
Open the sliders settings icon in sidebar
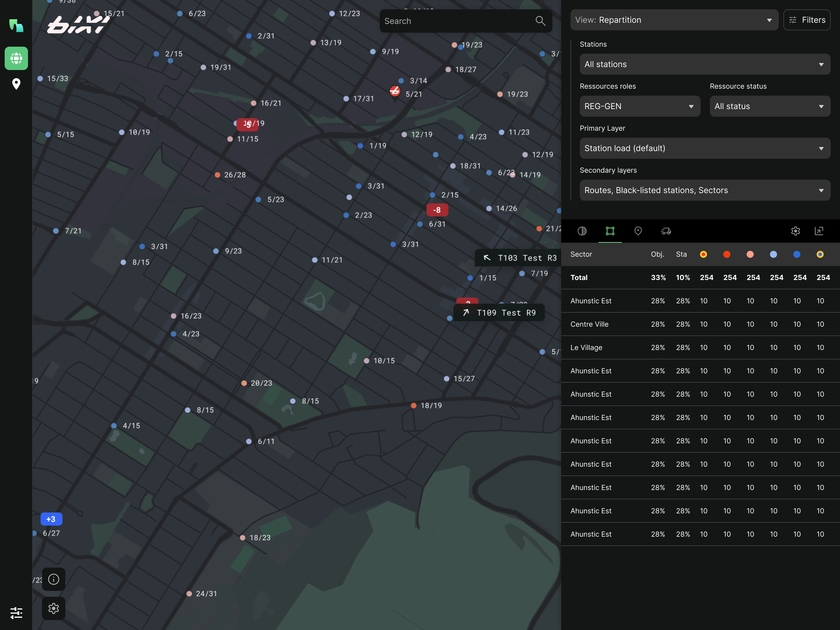pos(16,612)
